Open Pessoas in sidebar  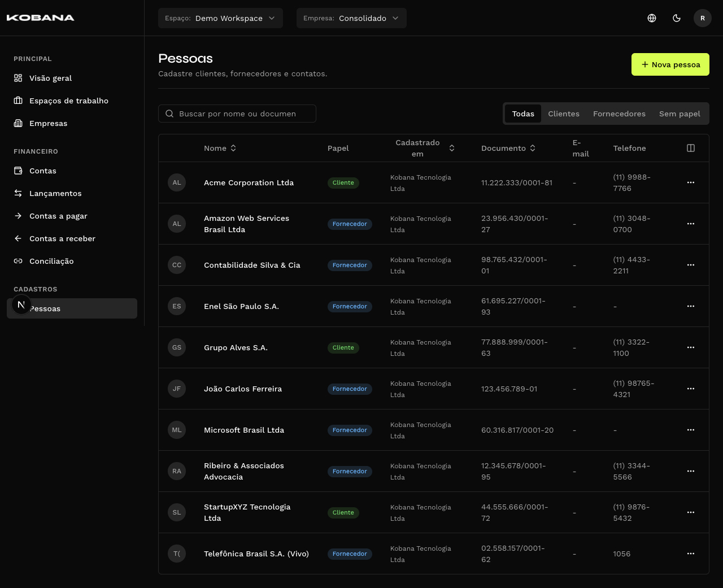pyautogui.click(x=72, y=308)
